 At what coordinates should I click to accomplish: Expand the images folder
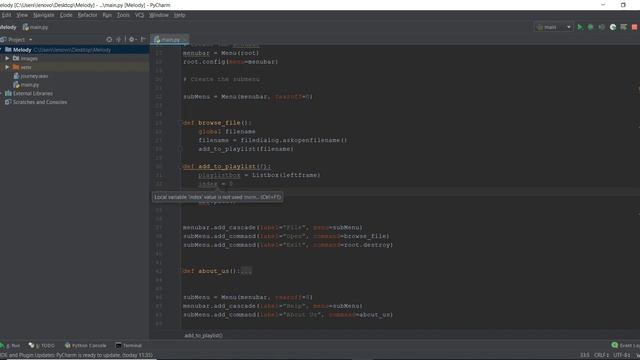coord(7,58)
